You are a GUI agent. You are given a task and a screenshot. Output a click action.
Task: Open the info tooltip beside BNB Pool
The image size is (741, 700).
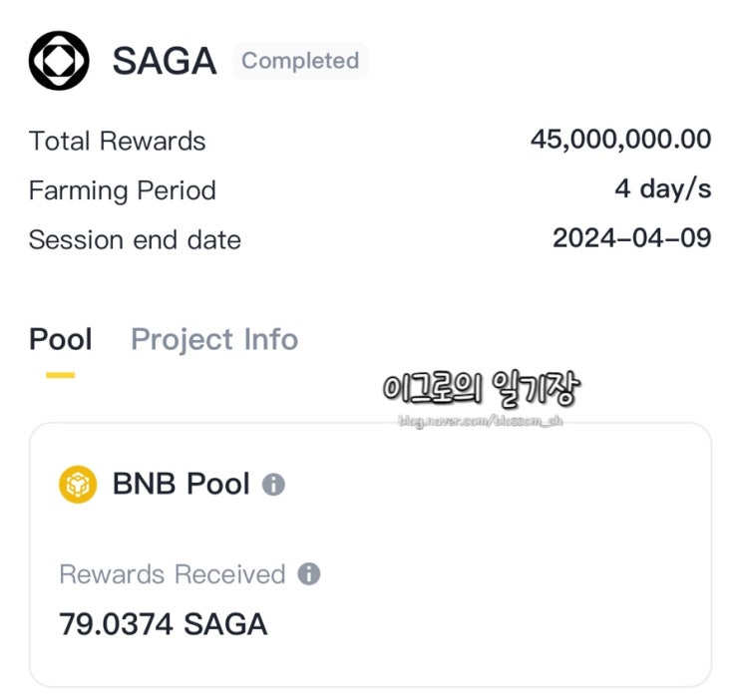click(x=273, y=485)
